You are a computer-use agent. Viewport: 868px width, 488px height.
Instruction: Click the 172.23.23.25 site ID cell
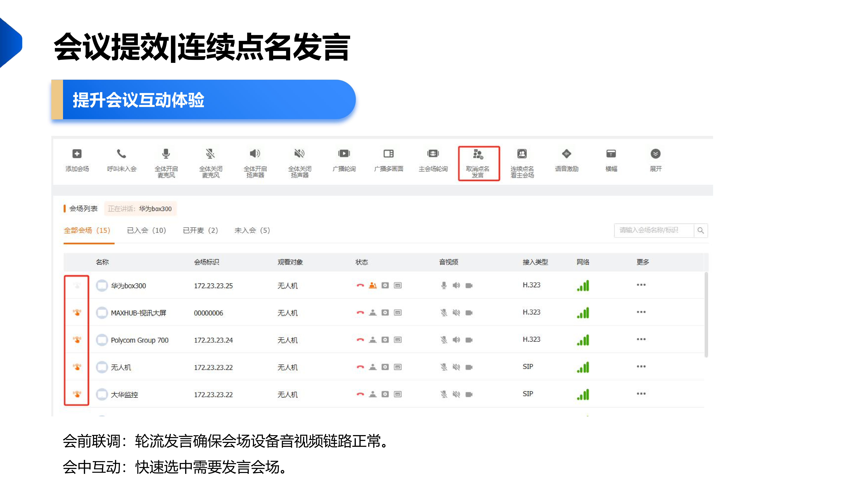pos(213,286)
